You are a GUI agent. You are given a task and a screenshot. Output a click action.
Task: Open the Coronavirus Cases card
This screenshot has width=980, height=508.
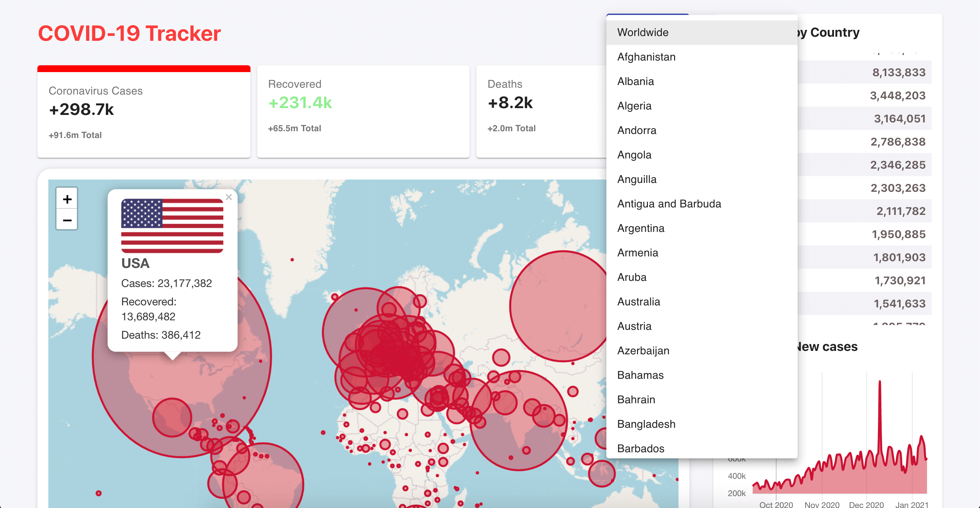144,112
